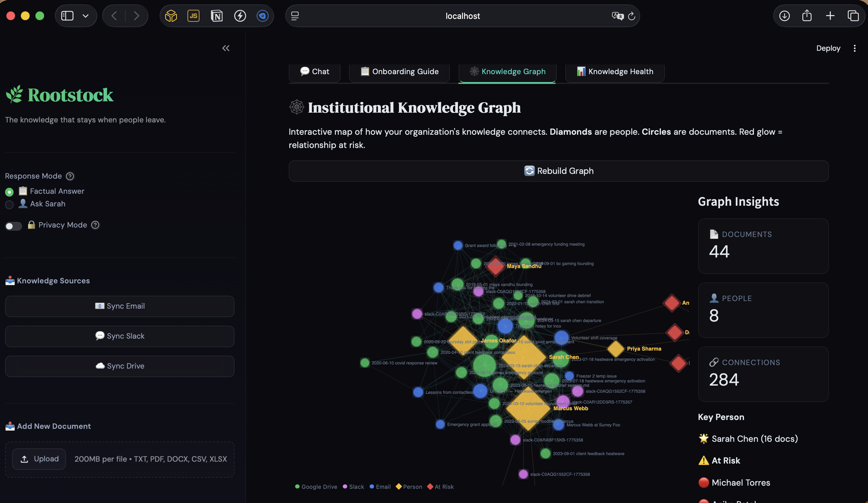Image resolution: width=868 pixels, height=503 pixels.
Task: Open the three-dot app menu
Action: (x=854, y=48)
